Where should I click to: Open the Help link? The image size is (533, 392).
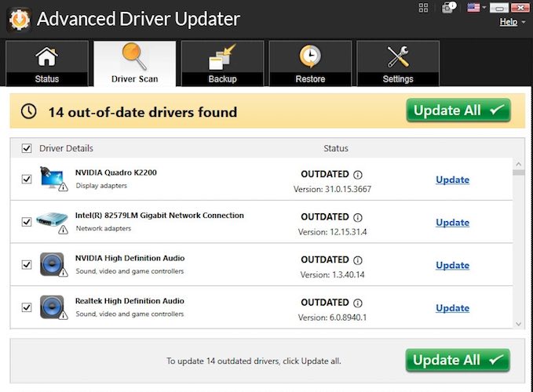pyautogui.click(x=508, y=22)
